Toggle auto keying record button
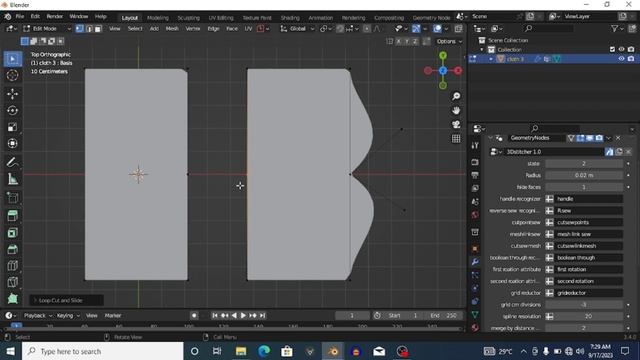Screen dimensions: 640x360 click(x=194, y=316)
